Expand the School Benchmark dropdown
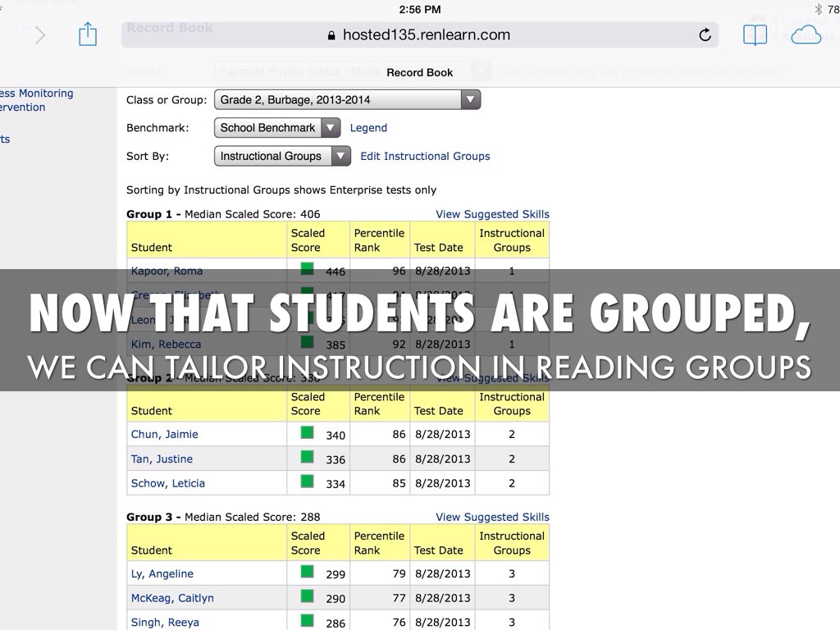 coord(276,128)
